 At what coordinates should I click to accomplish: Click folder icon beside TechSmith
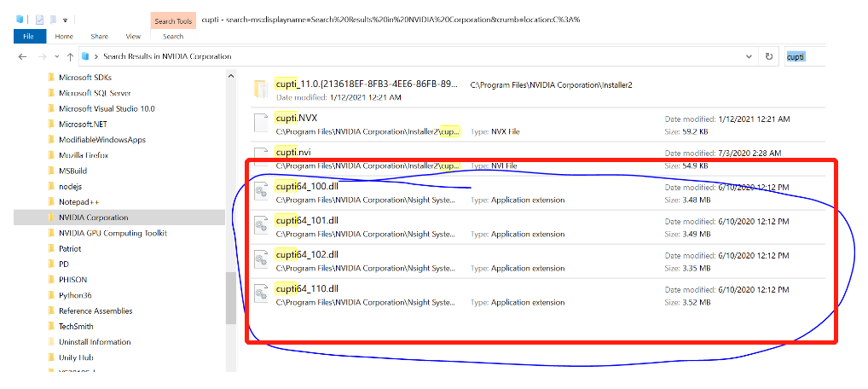52,327
